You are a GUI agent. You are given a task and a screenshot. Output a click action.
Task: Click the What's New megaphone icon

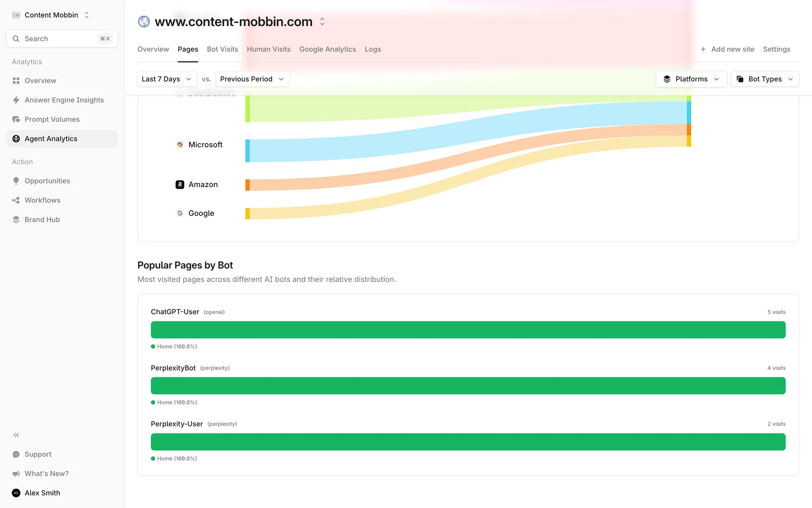coord(16,474)
